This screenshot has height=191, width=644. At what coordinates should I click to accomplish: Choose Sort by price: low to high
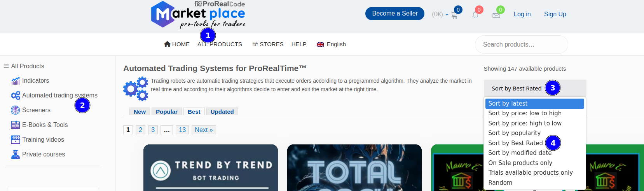point(525,113)
